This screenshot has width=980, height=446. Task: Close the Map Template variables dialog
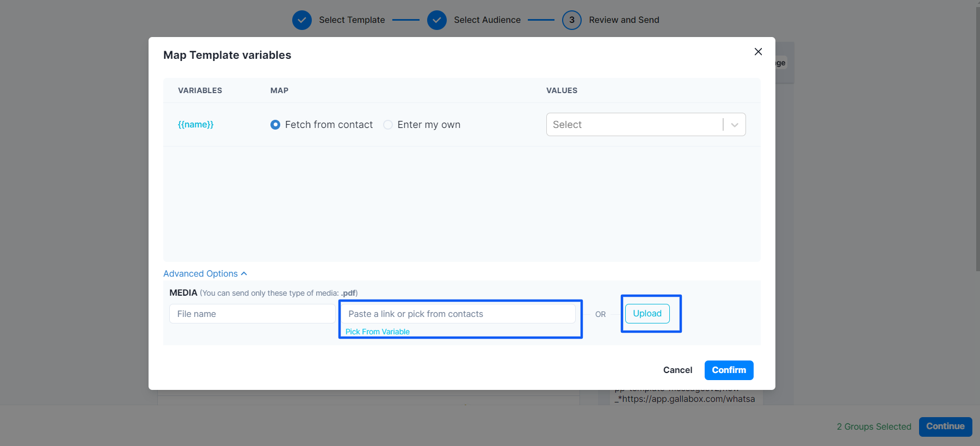(758, 52)
